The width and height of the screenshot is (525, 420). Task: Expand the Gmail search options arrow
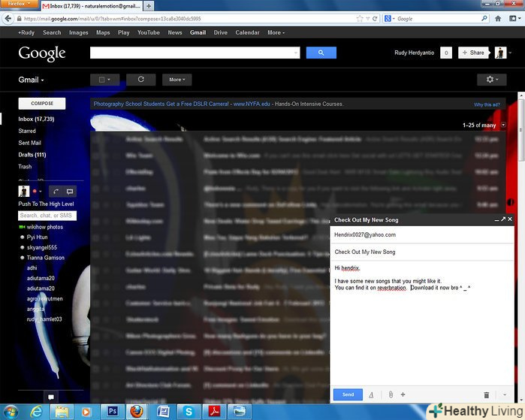tap(295, 53)
